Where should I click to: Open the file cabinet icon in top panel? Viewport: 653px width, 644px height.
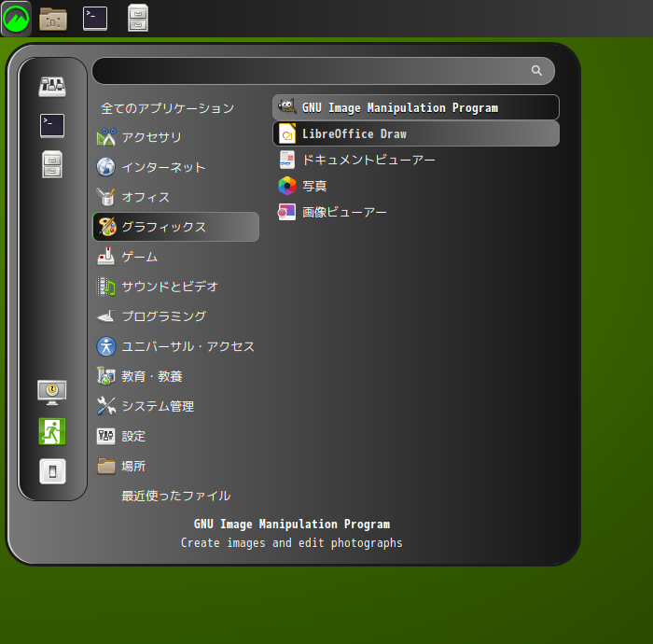point(138,18)
